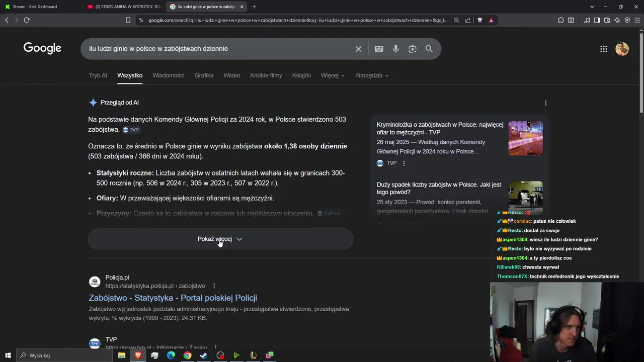Viewport: 644px width, 362px height.
Task: Open more options for Policja.pl result
Action: click(214, 286)
